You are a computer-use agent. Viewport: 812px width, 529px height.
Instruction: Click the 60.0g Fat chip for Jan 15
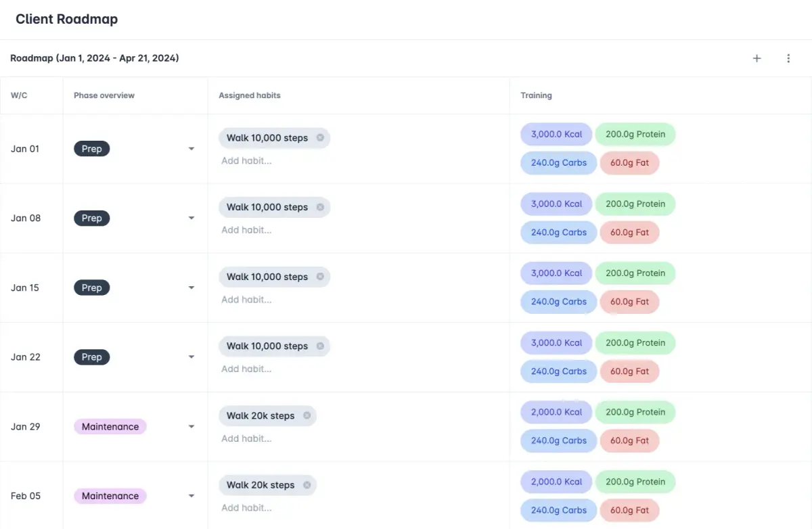630,302
